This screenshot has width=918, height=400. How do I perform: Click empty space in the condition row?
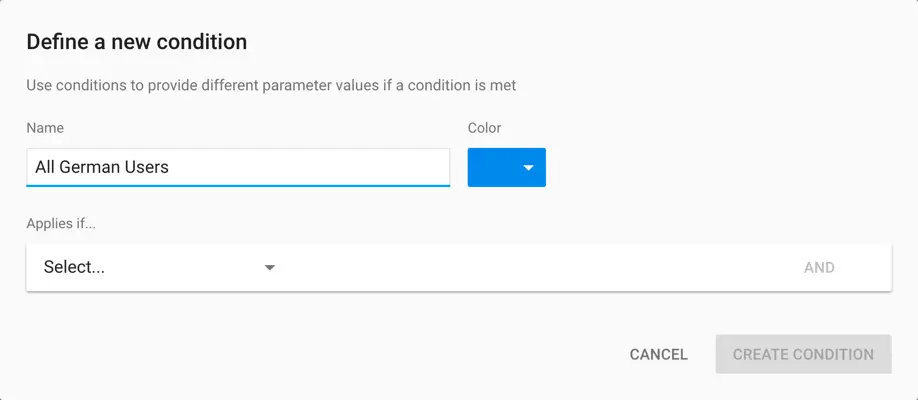(530, 268)
